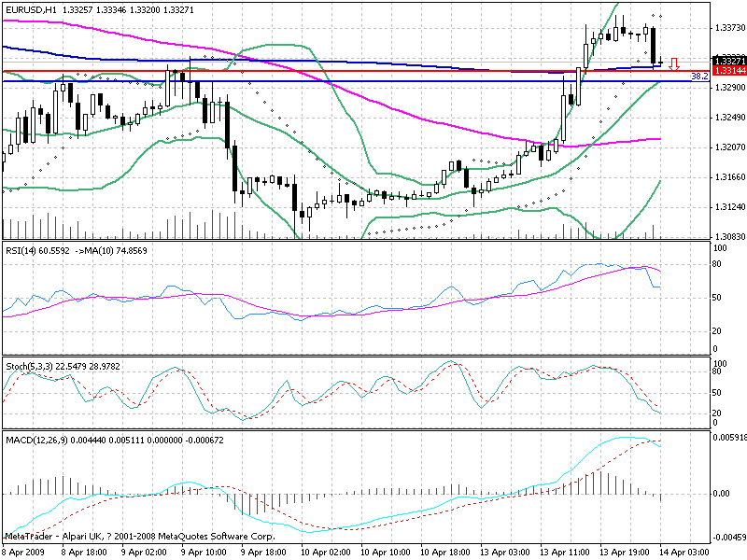Click the 9 Apr 10:00 time label
Viewport: 747px width, 560px height.
pyautogui.click(x=204, y=552)
